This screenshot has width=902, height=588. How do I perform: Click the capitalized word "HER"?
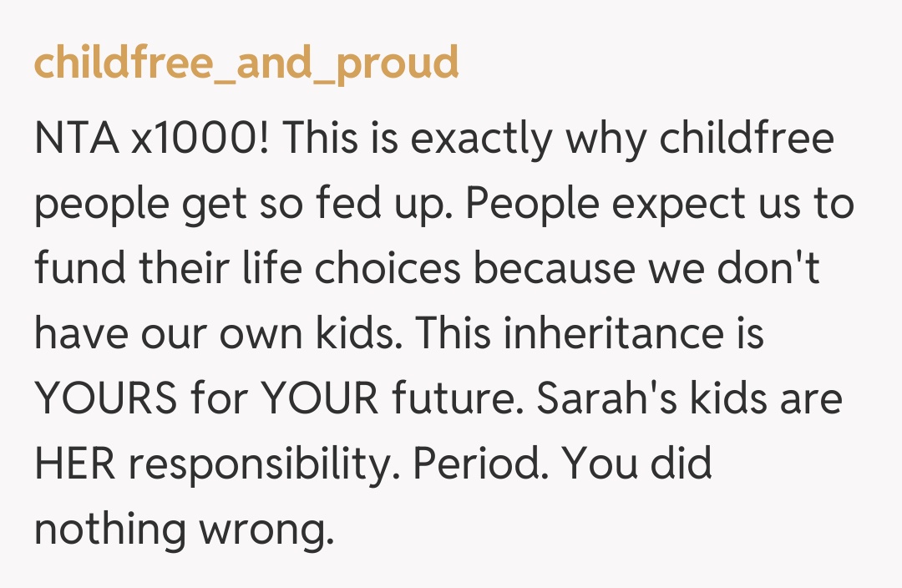74,464
